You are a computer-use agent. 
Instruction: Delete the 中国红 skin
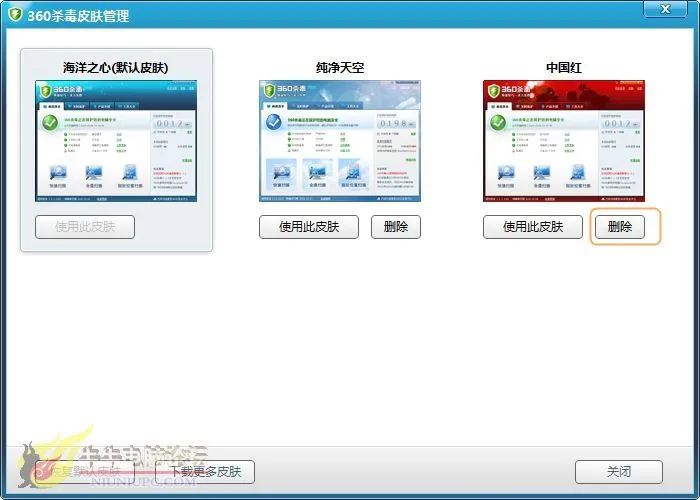point(620,227)
